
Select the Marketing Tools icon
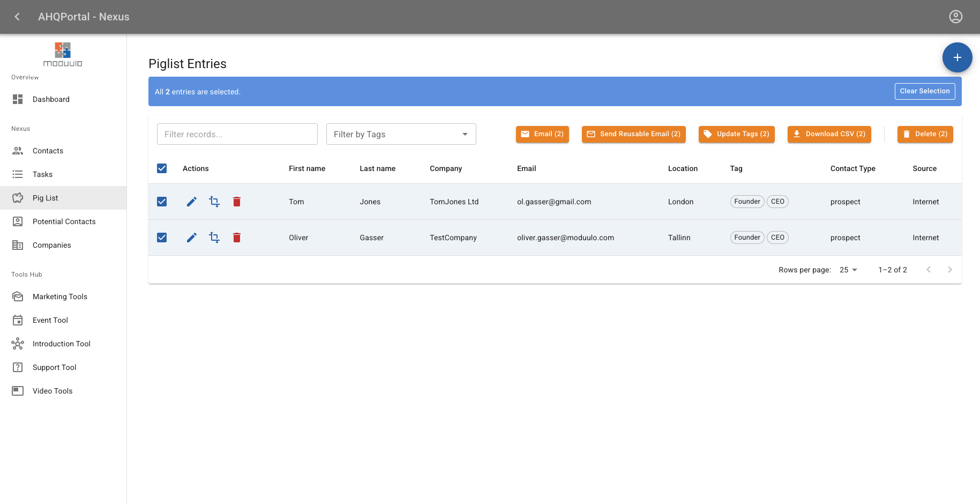pos(18,296)
